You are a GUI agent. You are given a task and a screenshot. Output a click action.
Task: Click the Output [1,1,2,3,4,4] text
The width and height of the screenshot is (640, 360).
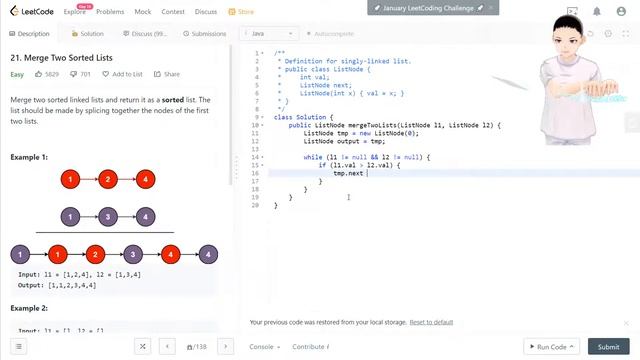pos(57,285)
